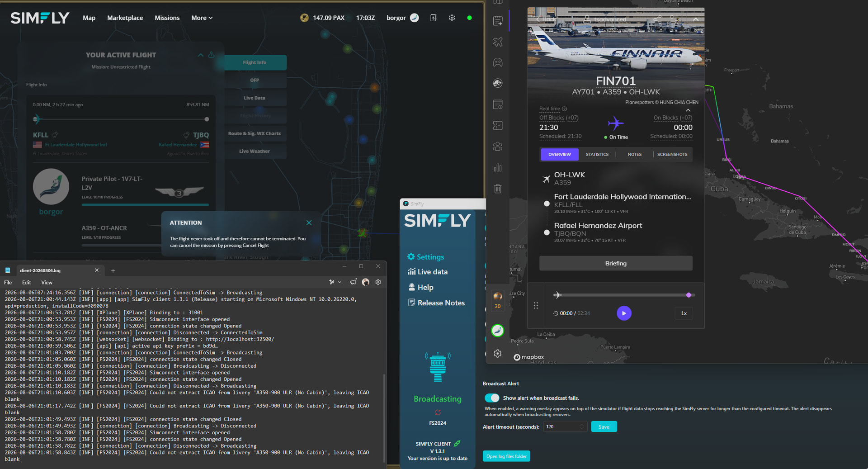868x469 pixels.
Task: Click the level 30 badge in sidebar
Action: [498, 301]
